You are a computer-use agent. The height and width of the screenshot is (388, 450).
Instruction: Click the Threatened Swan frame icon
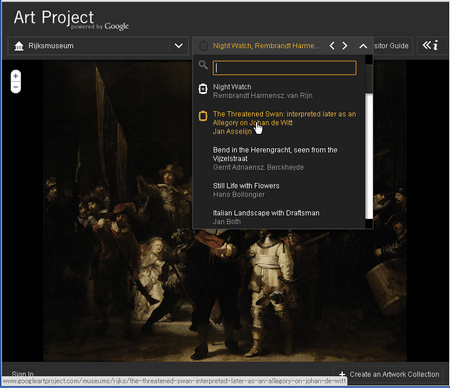pyautogui.click(x=203, y=116)
